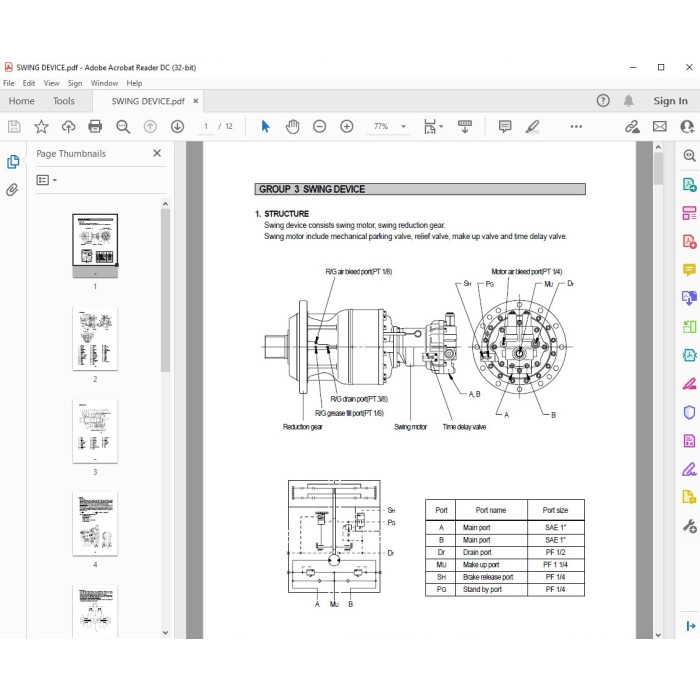This screenshot has height=700, width=700.
Task: Select the highlighter pen tool
Action: [532, 127]
